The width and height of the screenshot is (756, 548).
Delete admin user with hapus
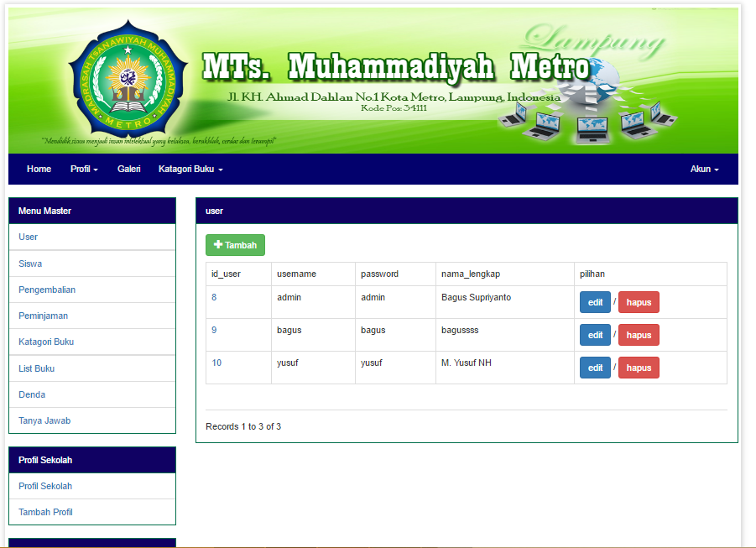pos(639,302)
